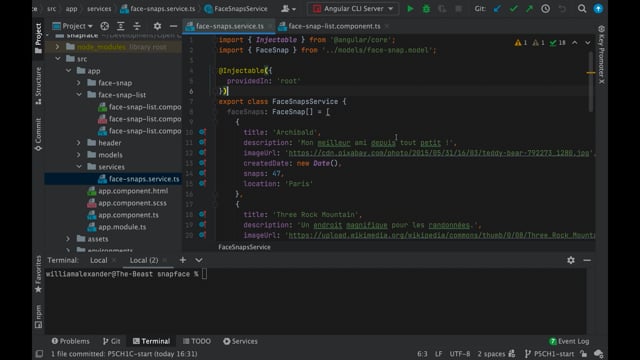Toggle the npm side panel
Viewport: 640px width, 360px height.
(38, 316)
